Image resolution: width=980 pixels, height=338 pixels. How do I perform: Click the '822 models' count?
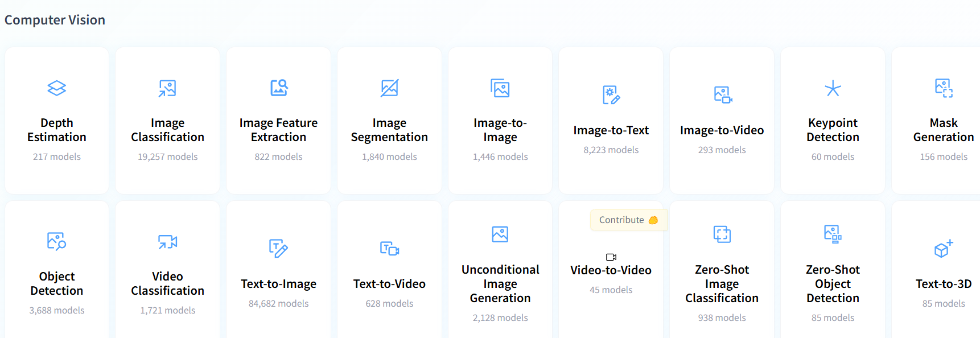(x=278, y=156)
